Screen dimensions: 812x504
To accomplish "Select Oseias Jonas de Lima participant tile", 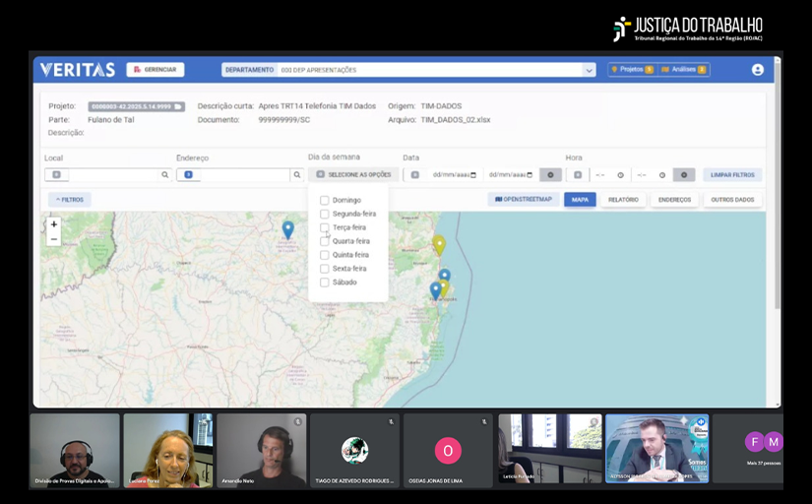I will tap(448, 451).
